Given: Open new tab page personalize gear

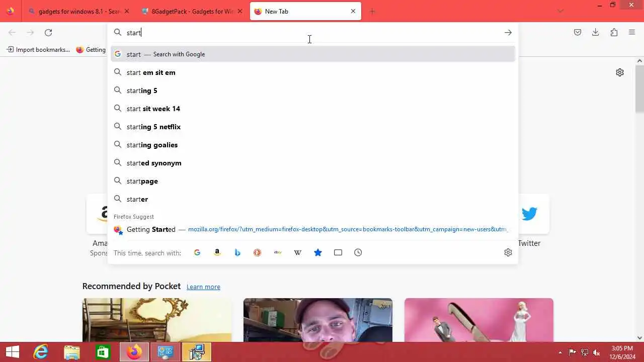Looking at the screenshot, I should (x=620, y=72).
